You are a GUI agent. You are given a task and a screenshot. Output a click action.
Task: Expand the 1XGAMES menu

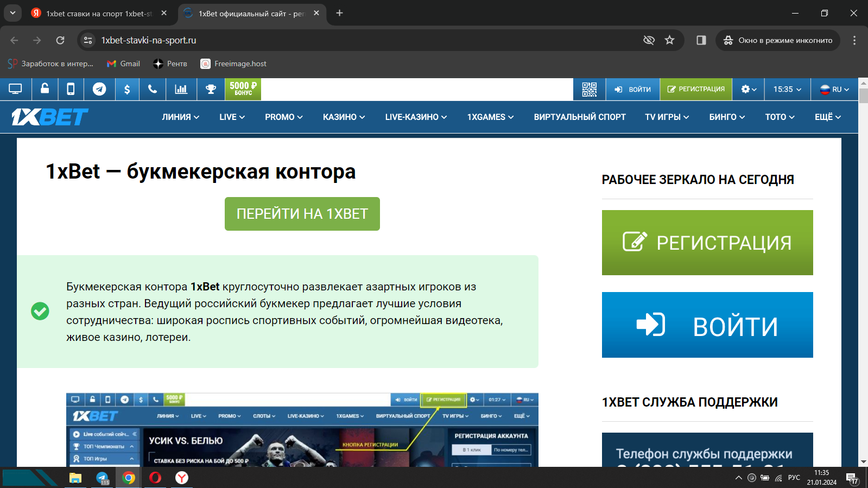coord(491,117)
